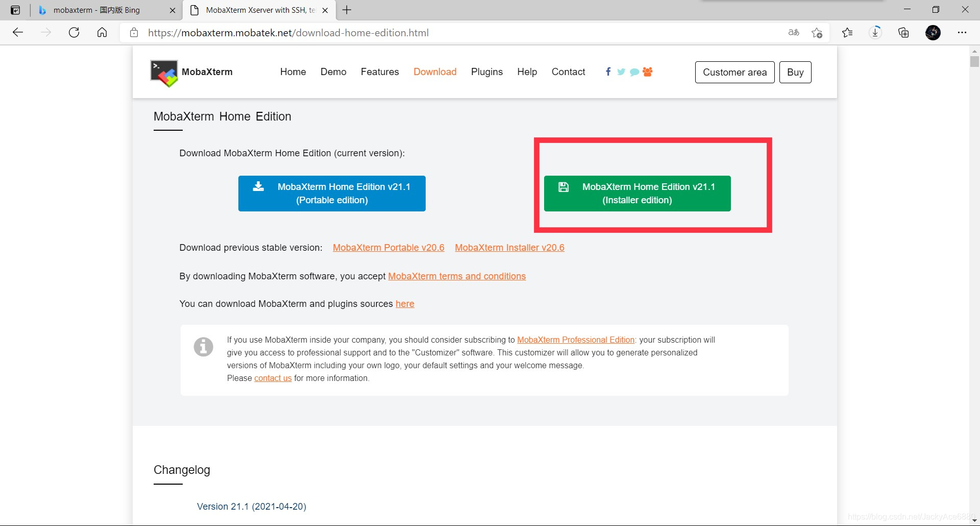Open the Favorites list icon
Image resolution: width=980 pixels, height=526 pixels.
click(847, 33)
